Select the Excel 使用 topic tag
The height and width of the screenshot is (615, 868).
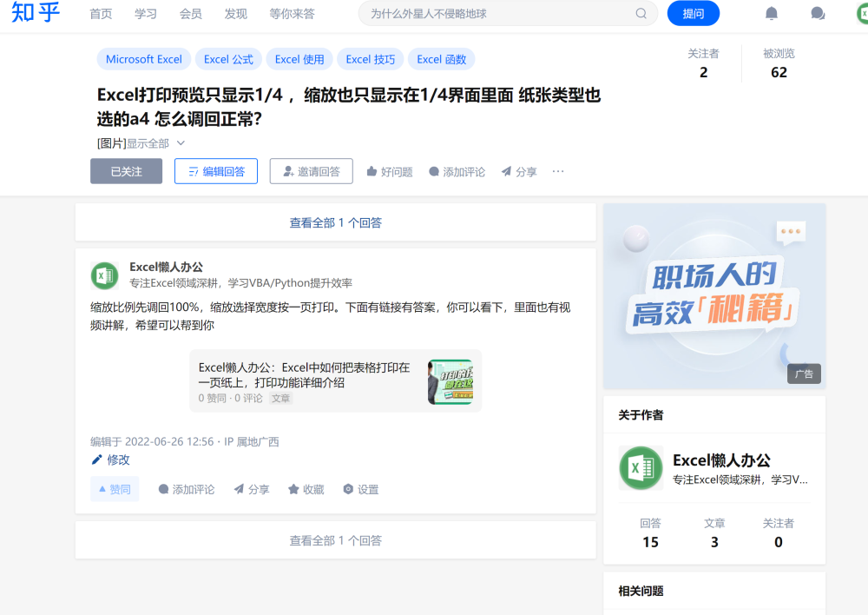[x=299, y=59]
